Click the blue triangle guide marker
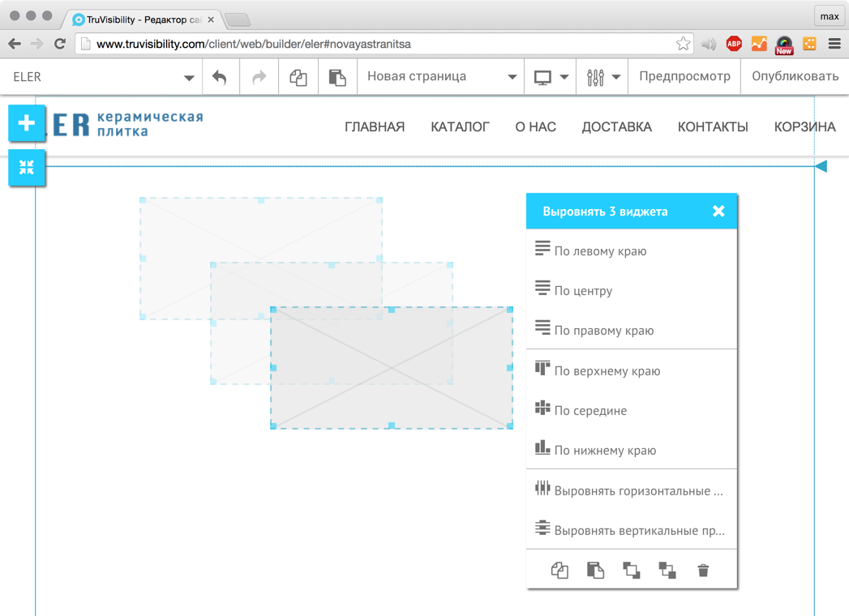 click(821, 166)
